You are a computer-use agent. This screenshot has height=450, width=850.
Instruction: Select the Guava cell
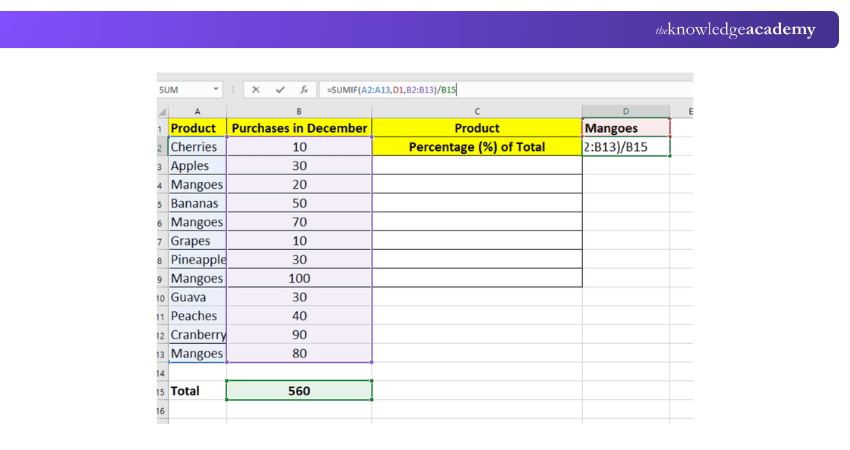point(197,297)
